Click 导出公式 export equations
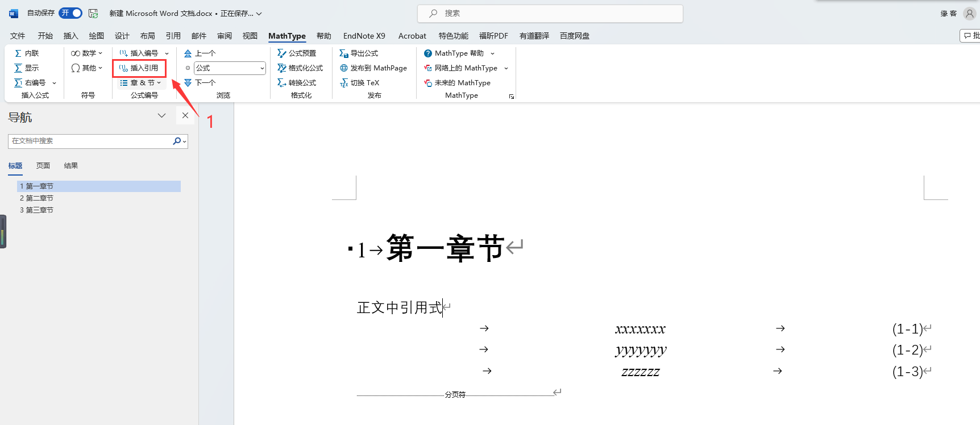Image resolution: width=980 pixels, height=425 pixels. (359, 53)
